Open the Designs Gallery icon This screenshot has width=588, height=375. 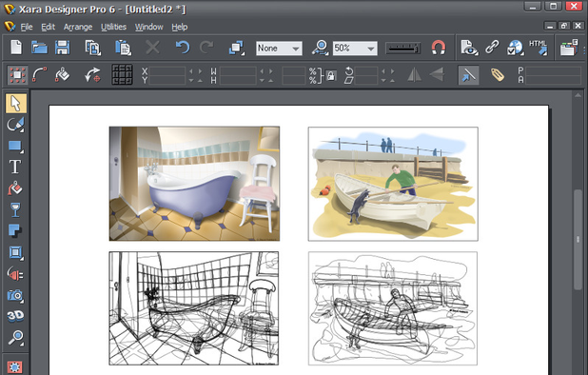coord(569,48)
